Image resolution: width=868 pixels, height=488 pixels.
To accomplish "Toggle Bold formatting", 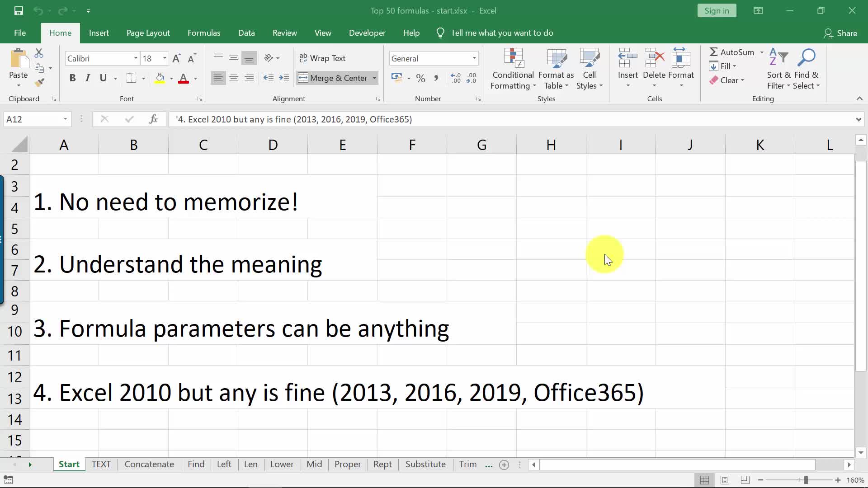I will point(72,78).
